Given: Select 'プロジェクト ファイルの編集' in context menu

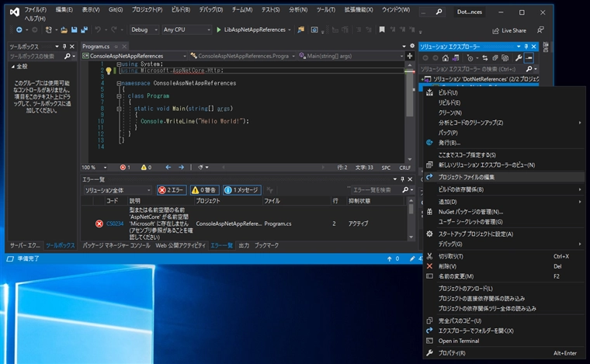Looking at the screenshot, I should click(x=504, y=177).
